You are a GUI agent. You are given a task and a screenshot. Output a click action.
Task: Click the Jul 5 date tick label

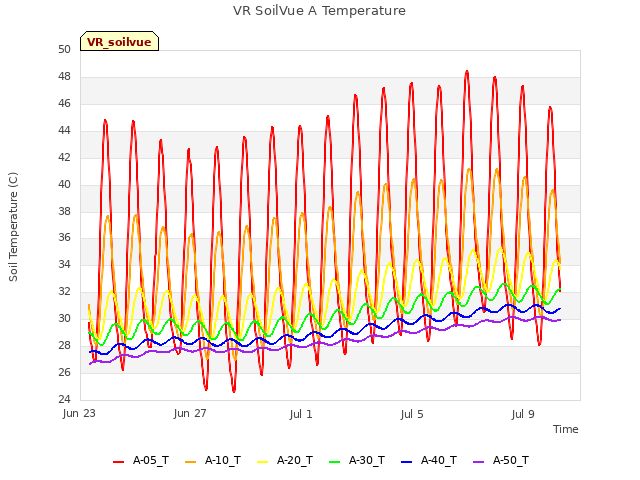click(x=412, y=414)
